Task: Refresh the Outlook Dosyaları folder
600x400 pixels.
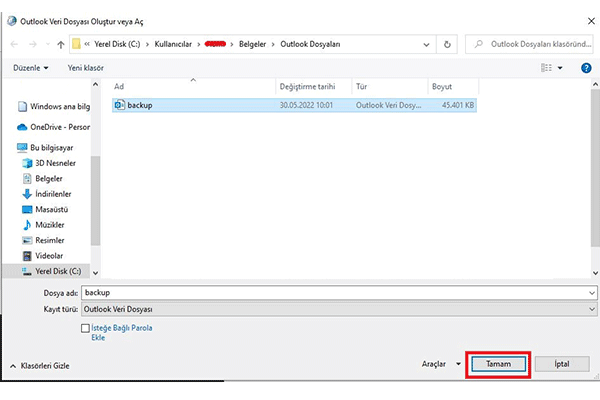Action: pos(447,44)
